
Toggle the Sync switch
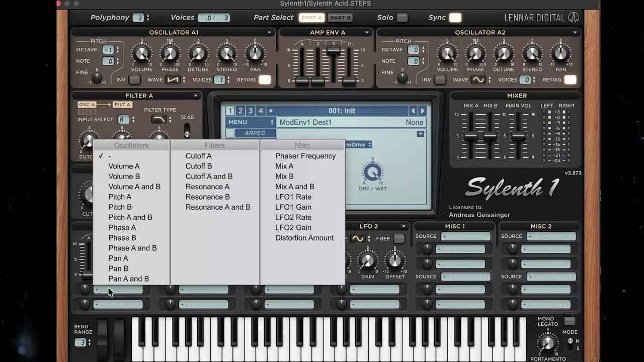coord(455,18)
